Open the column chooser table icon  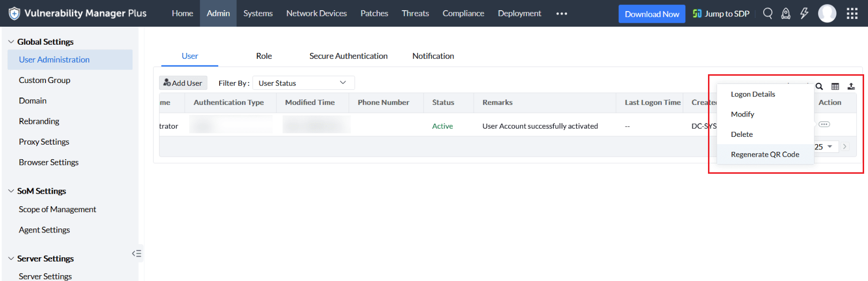(835, 86)
